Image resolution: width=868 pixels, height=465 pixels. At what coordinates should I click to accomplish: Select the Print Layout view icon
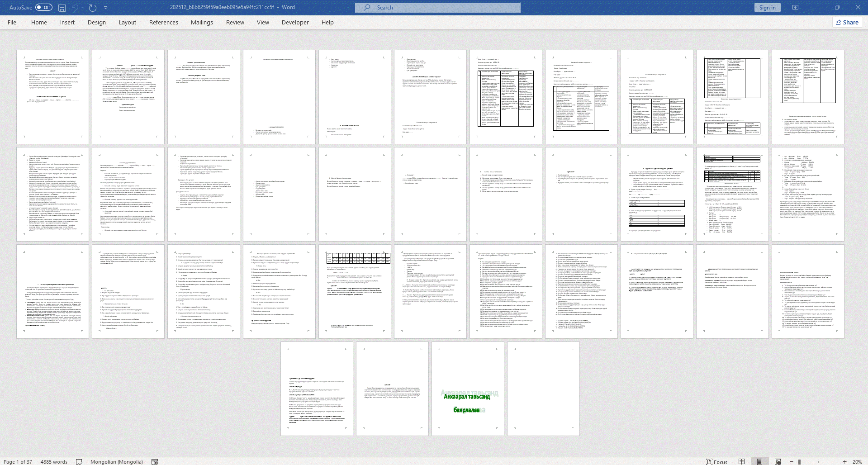tap(759, 461)
